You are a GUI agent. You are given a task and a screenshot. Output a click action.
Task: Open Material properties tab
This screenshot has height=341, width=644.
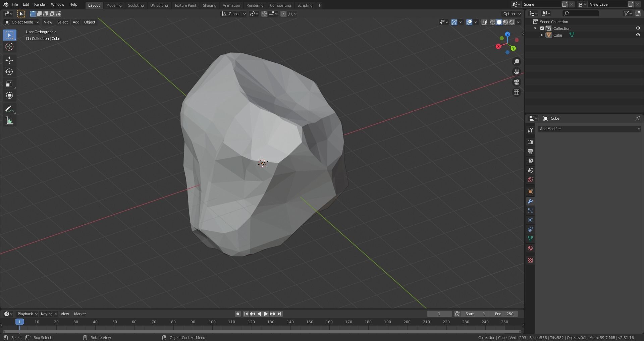[x=530, y=248]
